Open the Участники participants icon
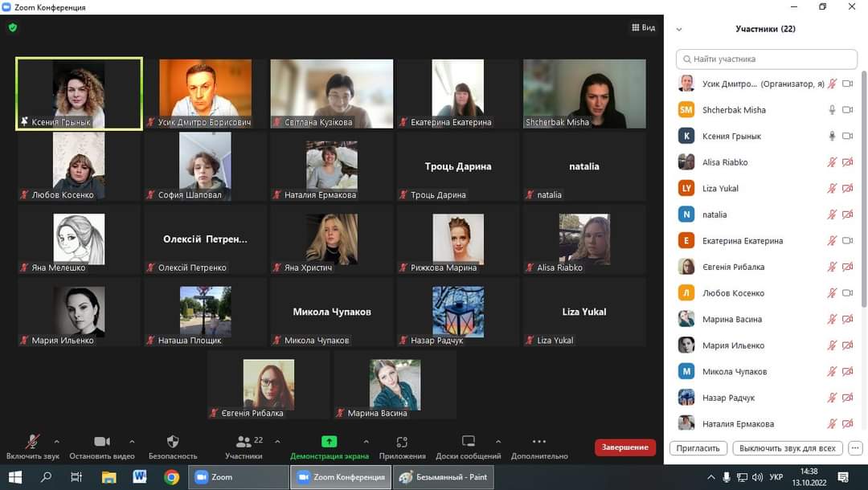 (x=244, y=442)
